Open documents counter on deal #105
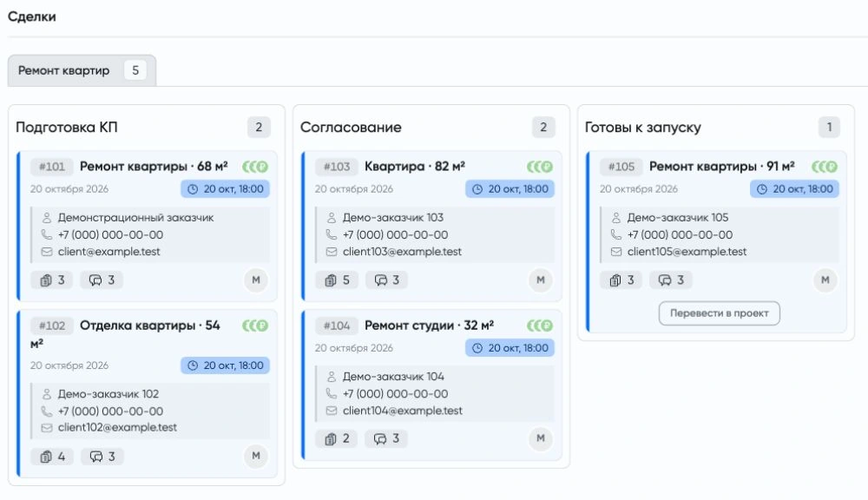This screenshot has height=500, width=868. tap(621, 280)
